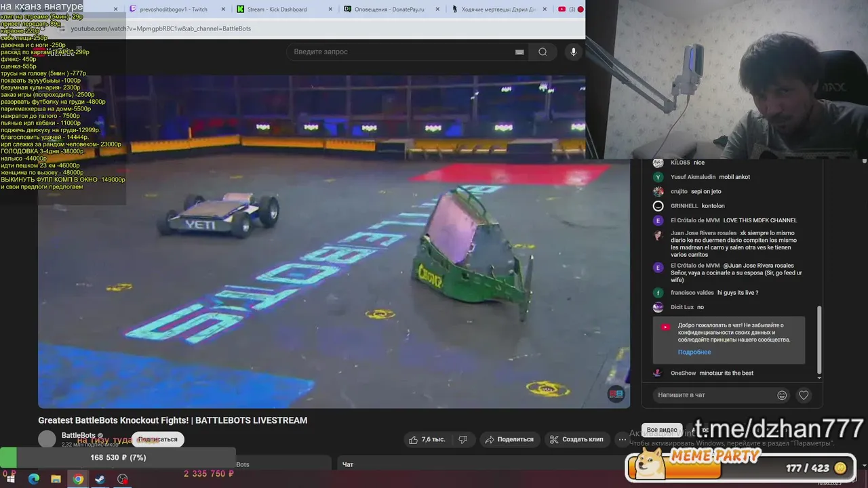The image size is (868, 488).
Task: Click chat author Juan Jose Rivera rosales
Action: (703, 233)
